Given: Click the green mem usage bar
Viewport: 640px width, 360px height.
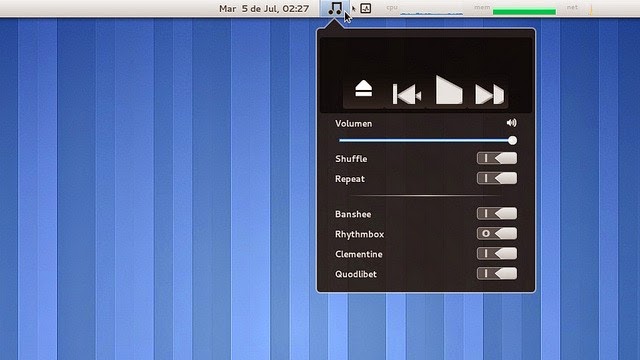Looking at the screenshot, I should coord(524,11).
